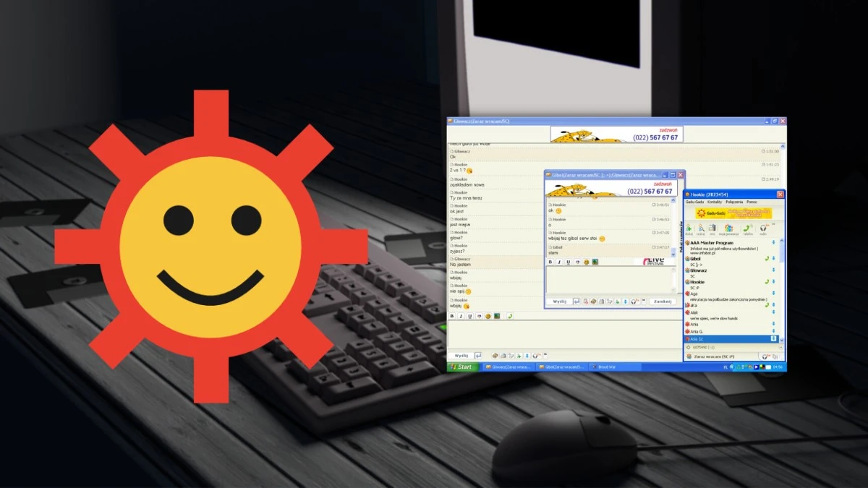Click the search contact icon in Gadu-Gadu toolbar
Screen dimensions: 868x488
coord(702,228)
